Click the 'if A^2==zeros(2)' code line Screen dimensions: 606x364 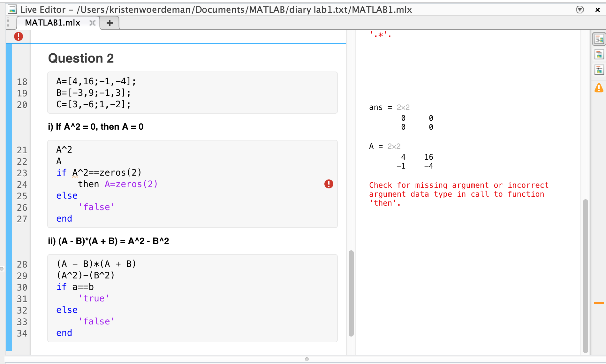pyautogui.click(x=99, y=173)
